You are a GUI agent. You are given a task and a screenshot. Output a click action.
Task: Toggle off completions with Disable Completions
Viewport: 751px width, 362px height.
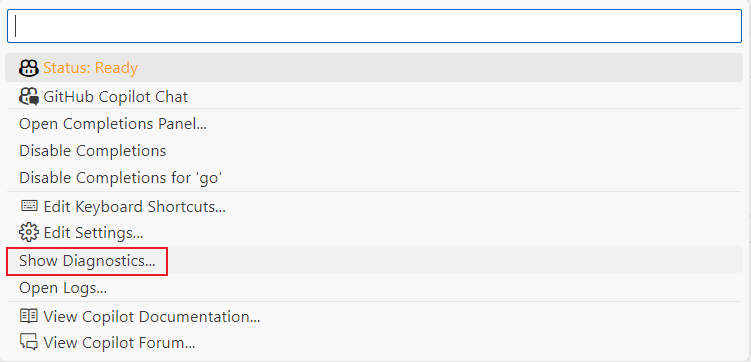point(92,151)
